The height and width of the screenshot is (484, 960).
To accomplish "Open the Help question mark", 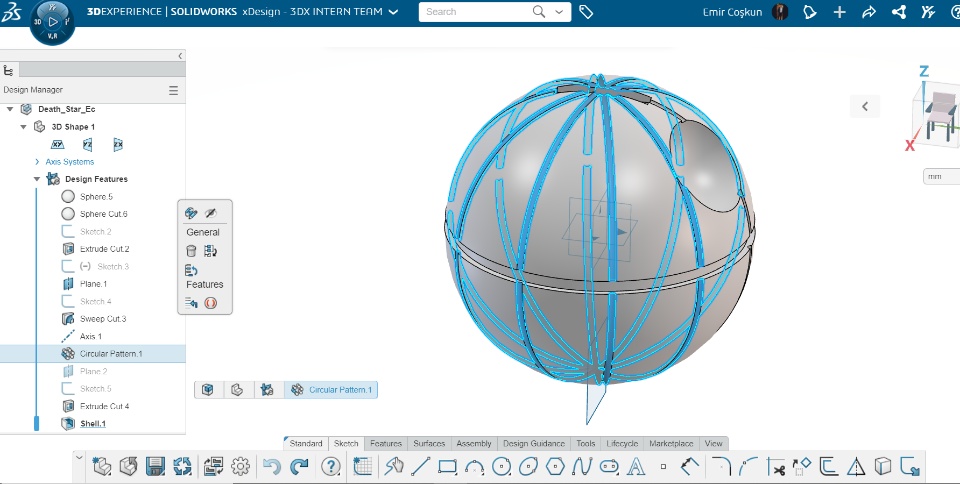I will coord(331,467).
